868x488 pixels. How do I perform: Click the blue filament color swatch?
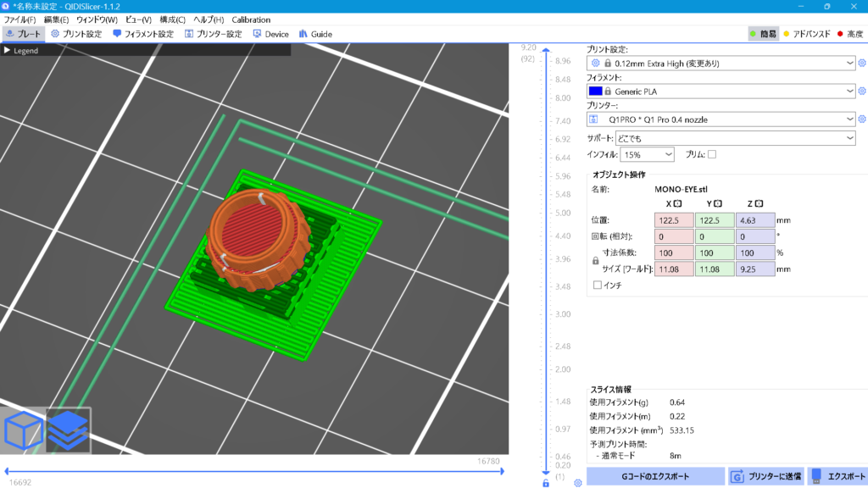(595, 91)
